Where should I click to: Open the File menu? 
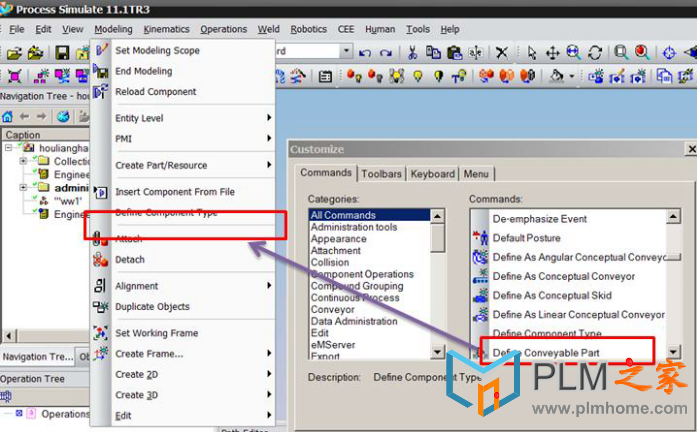coord(16,29)
